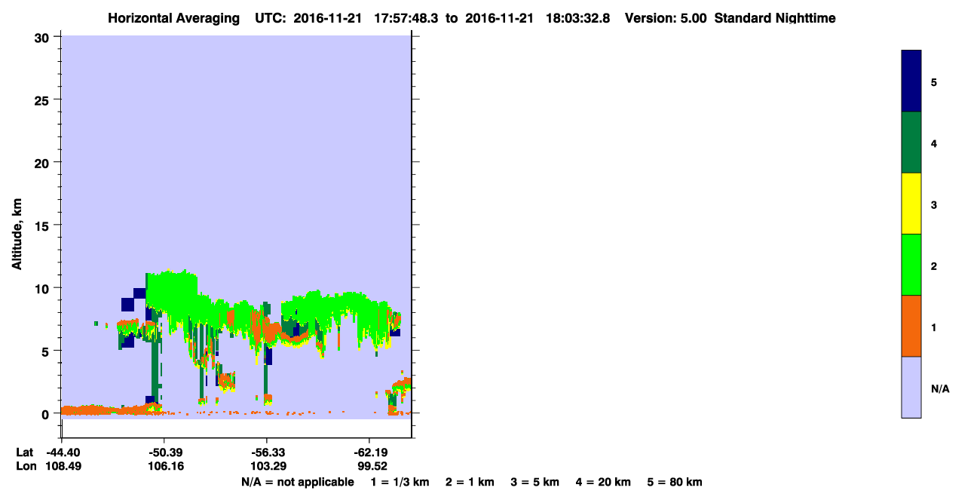
Task: Click latitude value -56.33
Action: [267, 452]
